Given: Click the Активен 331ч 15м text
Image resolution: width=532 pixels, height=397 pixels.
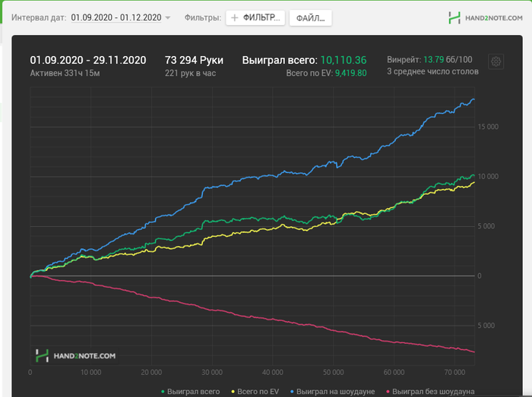Looking at the screenshot, I should click(65, 73).
